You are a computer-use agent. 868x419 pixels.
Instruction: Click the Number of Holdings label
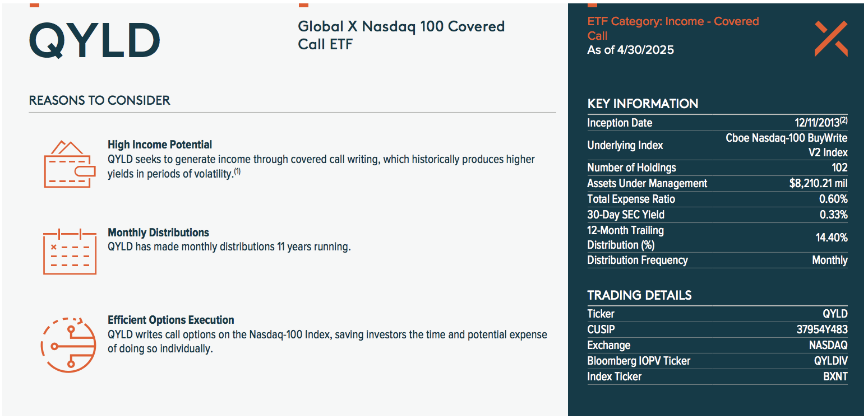click(x=631, y=167)
